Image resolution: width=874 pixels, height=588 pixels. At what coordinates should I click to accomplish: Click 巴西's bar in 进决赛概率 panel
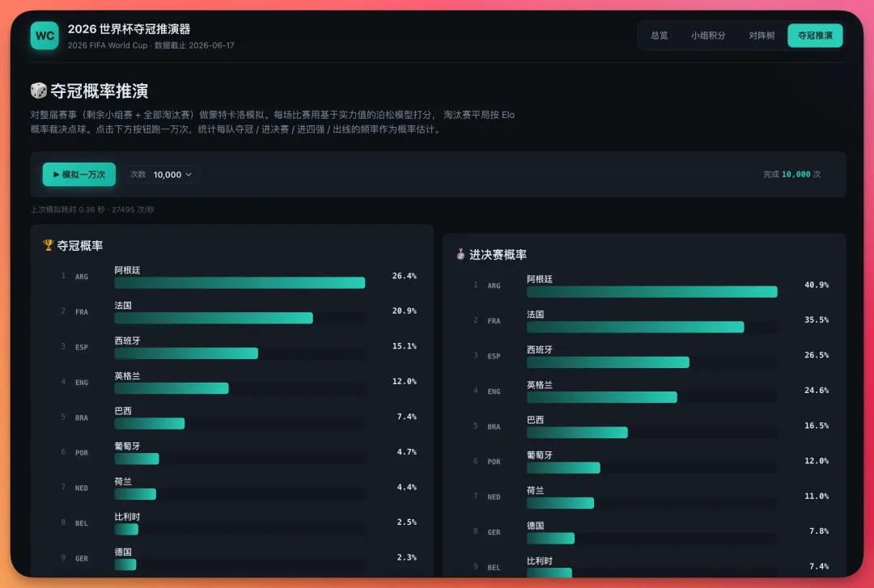(577, 433)
